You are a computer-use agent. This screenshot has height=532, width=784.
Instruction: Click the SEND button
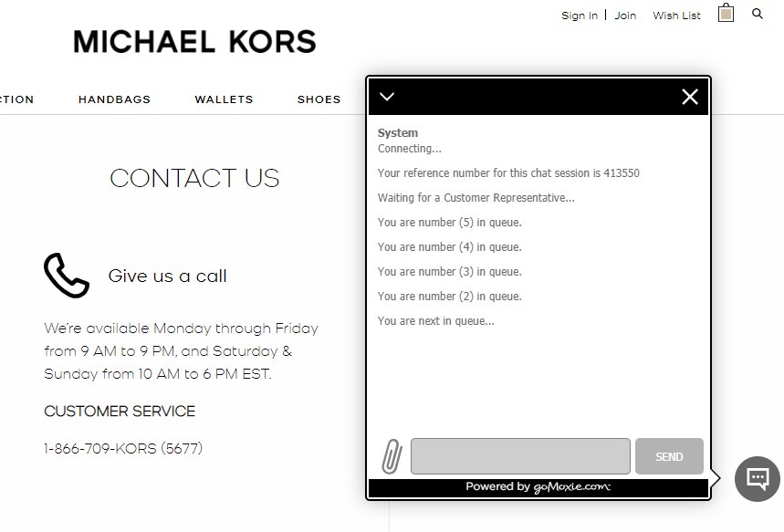pos(669,456)
